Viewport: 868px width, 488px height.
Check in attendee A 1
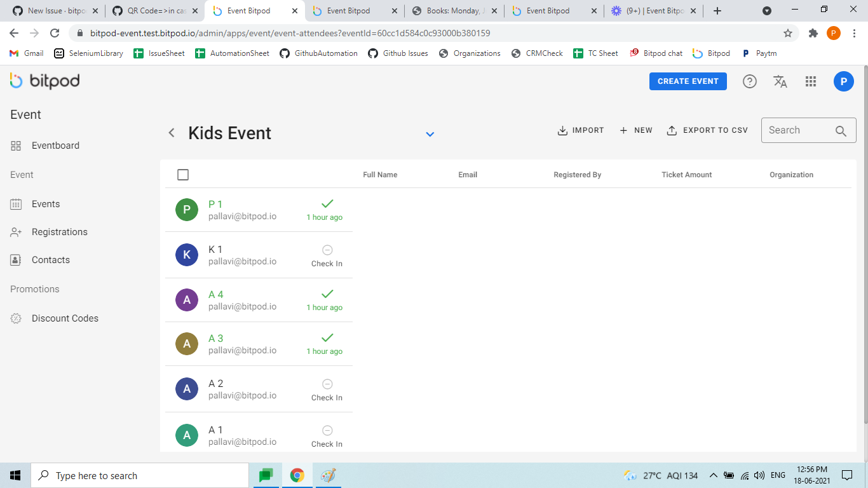click(327, 437)
